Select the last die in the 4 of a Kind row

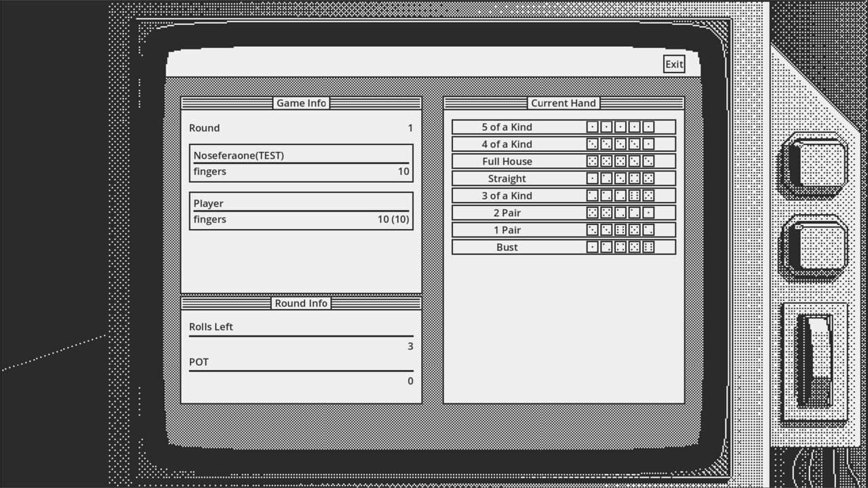[x=648, y=144]
